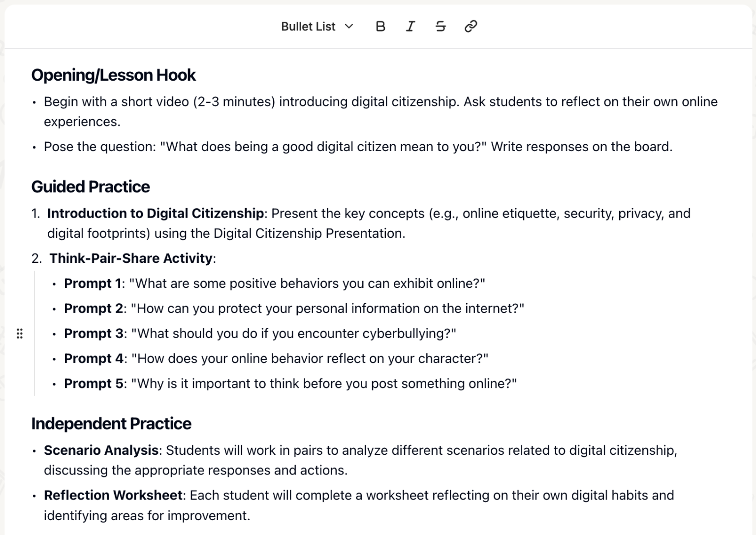This screenshot has height=535, width=756.
Task: Click the Prompt 5 bullet item
Action: pyautogui.click(x=290, y=384)
